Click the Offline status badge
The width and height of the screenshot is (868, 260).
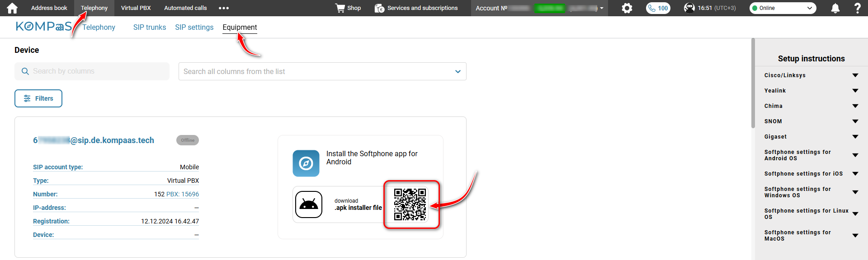(x=188, y=140)
